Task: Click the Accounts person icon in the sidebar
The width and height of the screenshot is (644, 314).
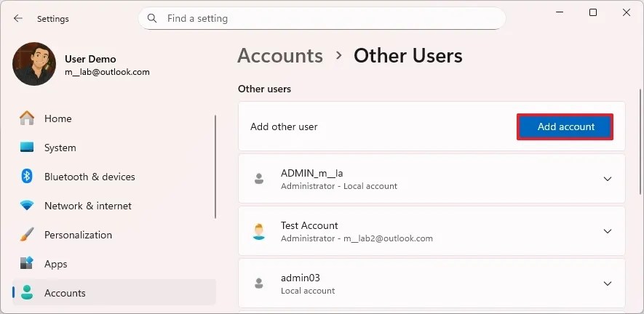Action: (27, 293)
